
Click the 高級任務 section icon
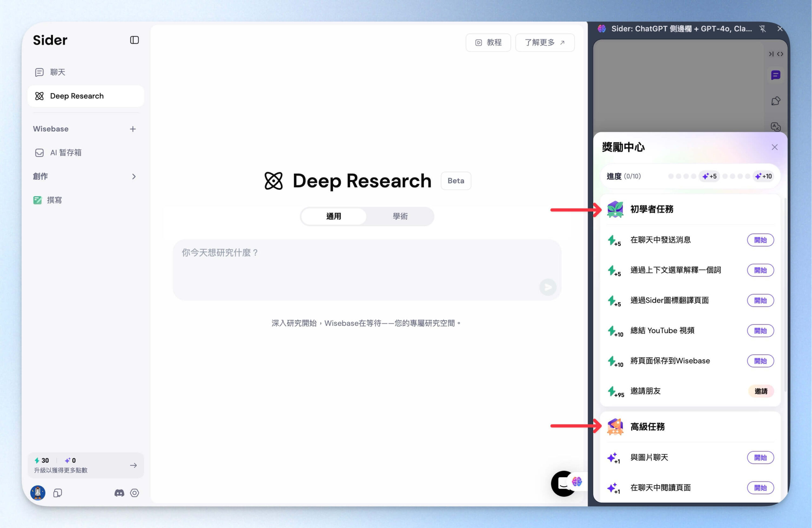click(615, 427)
